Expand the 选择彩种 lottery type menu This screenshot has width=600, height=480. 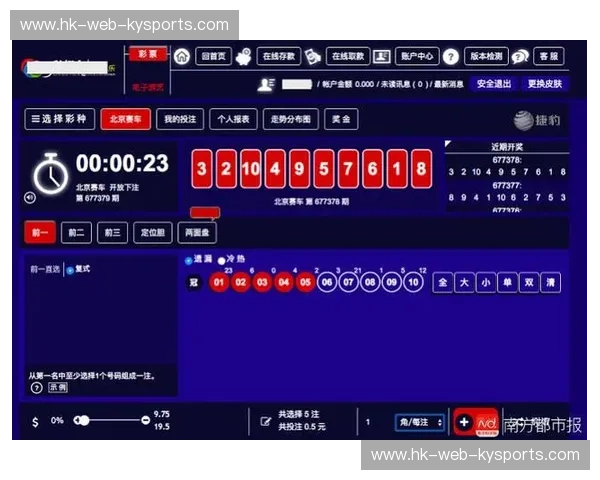point(60,119)
